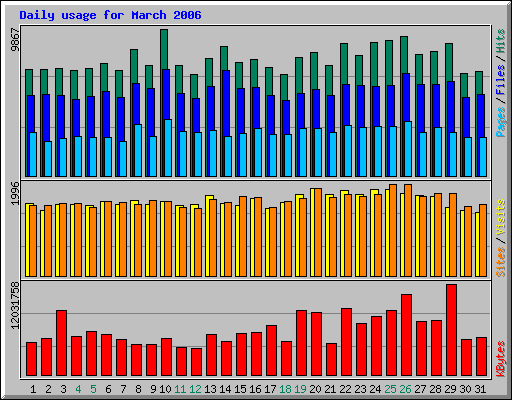Viewport: 512px width, 400px height.
Task: Click day label '29' on the axis
Action: (x=450, y=389)
